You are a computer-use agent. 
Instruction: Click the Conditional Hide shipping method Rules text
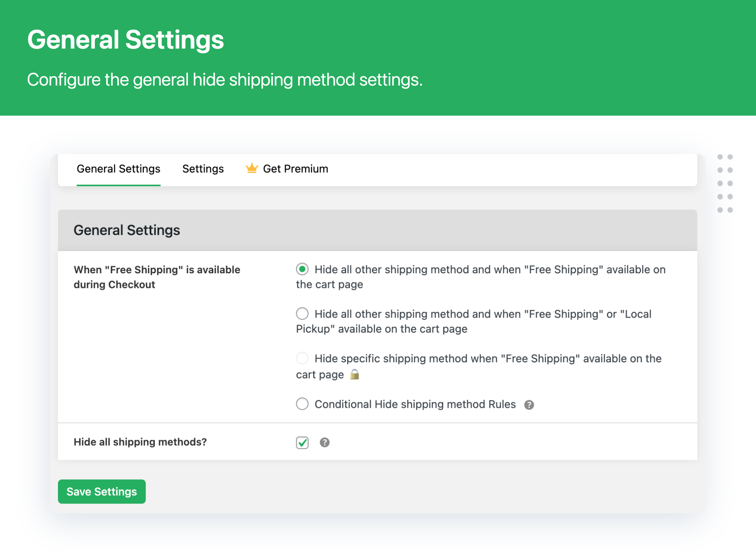[x=415, y=404]
